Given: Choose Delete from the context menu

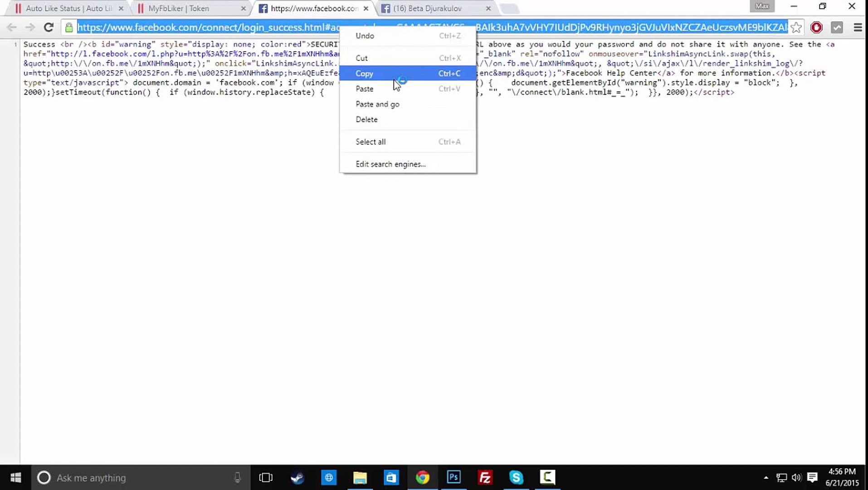Looking at the screenshot, I should coord(408,119).
